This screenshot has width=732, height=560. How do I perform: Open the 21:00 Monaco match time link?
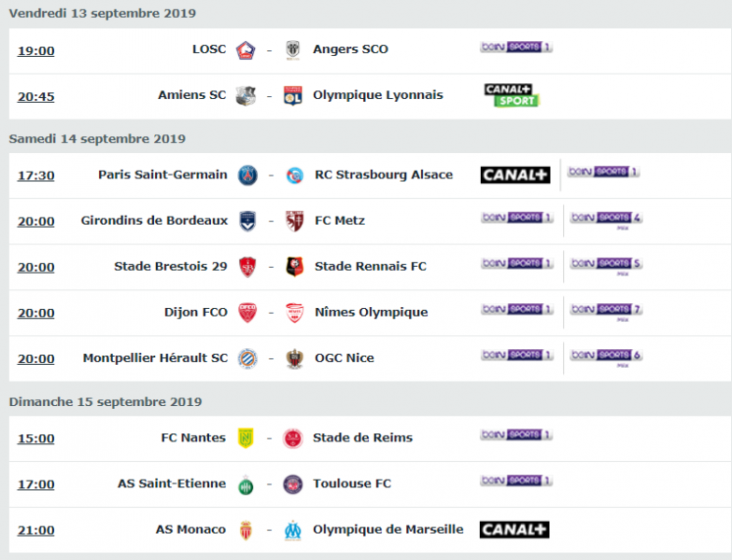(x=35, y=530)
